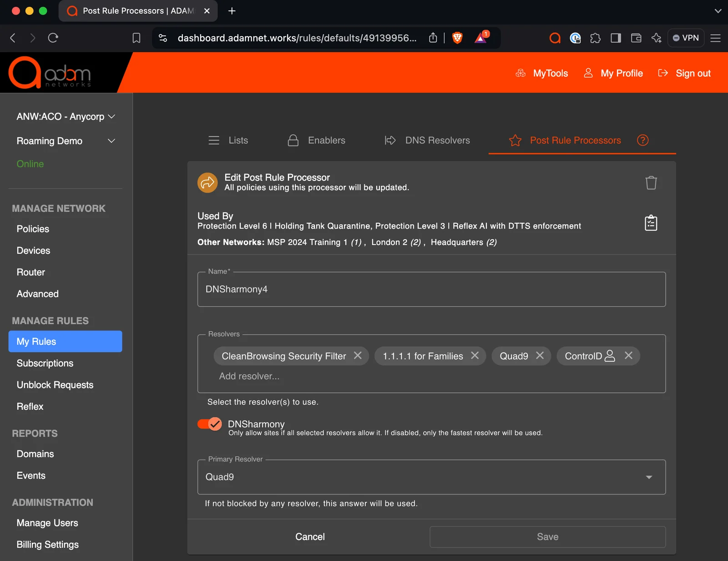Click the VPN button in toolbar
This screenshot has height=561, width=728.
pos(686,38)
